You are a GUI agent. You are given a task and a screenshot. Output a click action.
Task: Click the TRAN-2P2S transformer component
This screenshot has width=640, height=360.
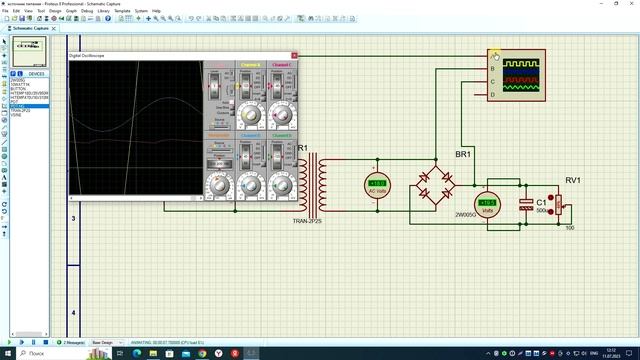pos(313,185)
